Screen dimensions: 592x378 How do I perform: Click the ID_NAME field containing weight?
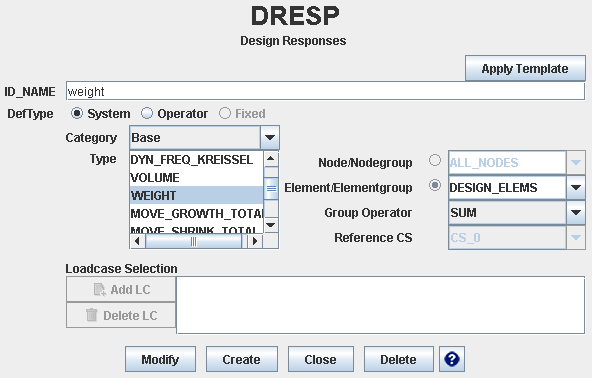pos(325,91)
